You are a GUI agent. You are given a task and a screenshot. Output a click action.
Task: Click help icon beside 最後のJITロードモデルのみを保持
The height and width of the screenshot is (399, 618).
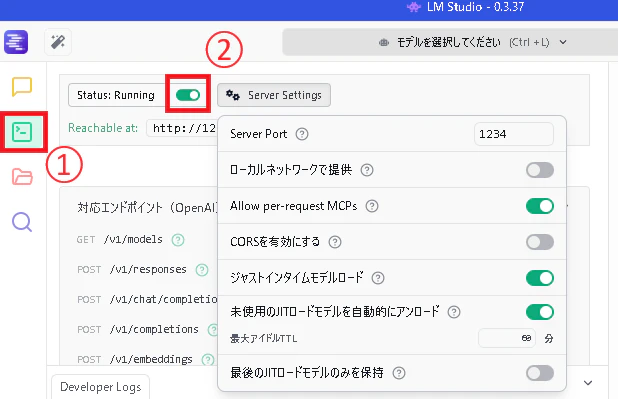[x=399, y=373]
